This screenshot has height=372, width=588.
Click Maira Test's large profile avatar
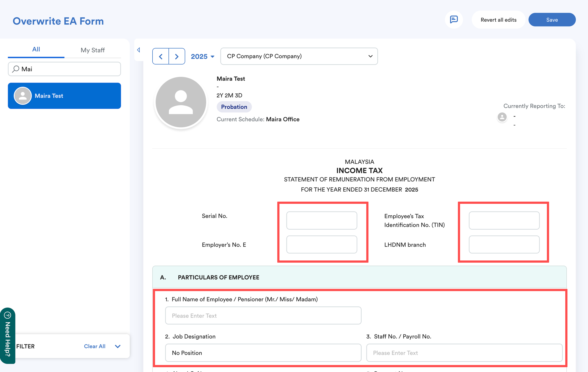(181, 102)
